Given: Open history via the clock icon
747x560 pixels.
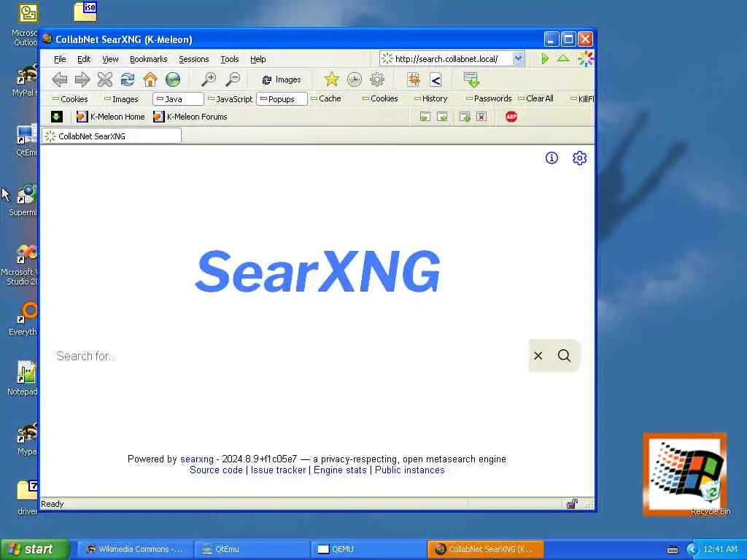Looking at the screenshot, I should (x=355, y=79).
